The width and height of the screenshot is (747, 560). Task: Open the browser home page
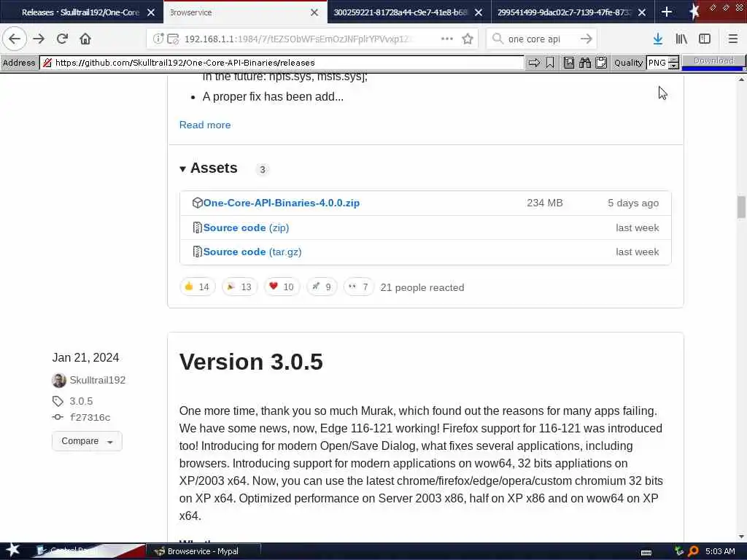[85, 39]
